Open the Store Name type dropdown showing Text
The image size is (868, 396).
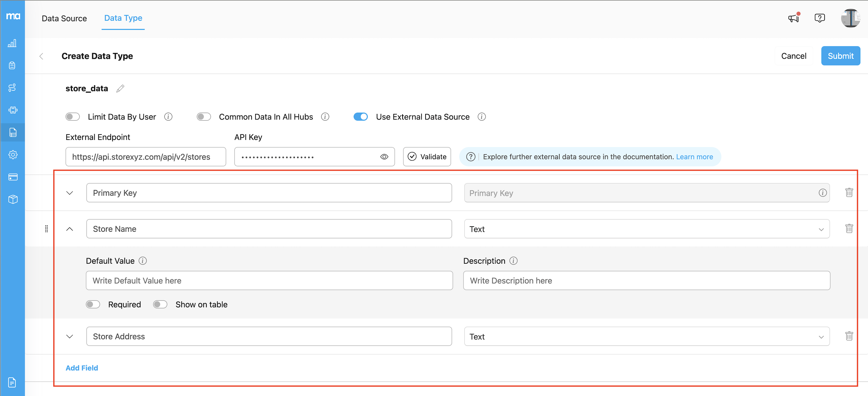[646, 229]
